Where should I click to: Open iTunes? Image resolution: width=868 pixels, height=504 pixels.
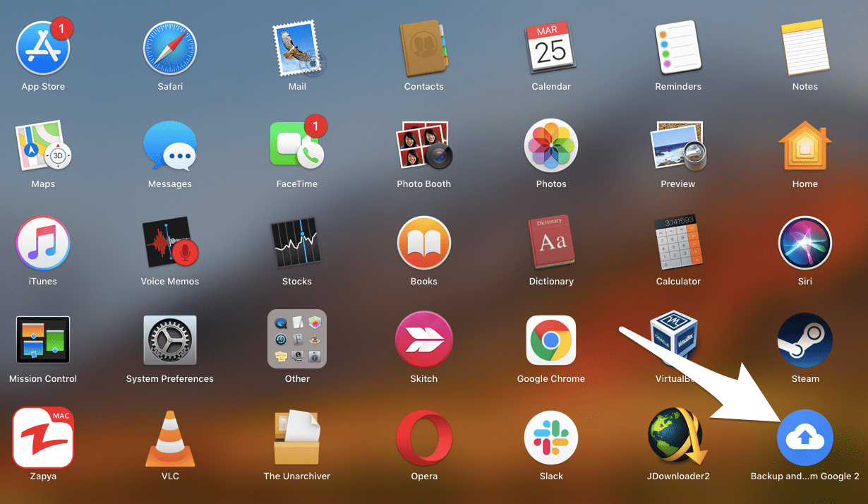pos(43,242)
